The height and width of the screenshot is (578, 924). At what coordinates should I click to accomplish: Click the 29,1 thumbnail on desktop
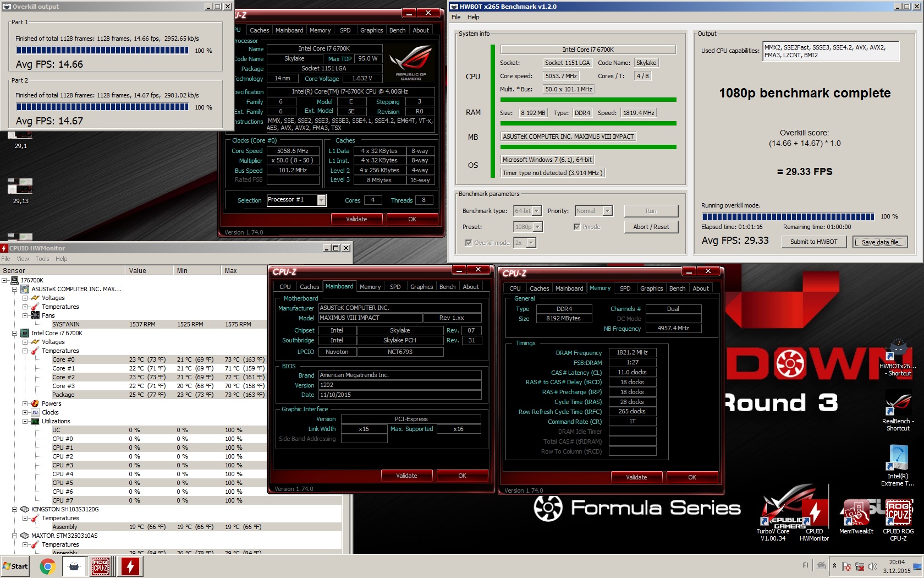click(21, 140)
